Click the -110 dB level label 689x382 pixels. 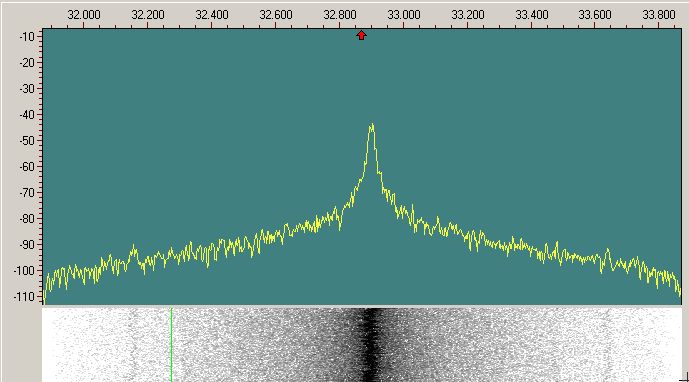(x=24, y=297)
